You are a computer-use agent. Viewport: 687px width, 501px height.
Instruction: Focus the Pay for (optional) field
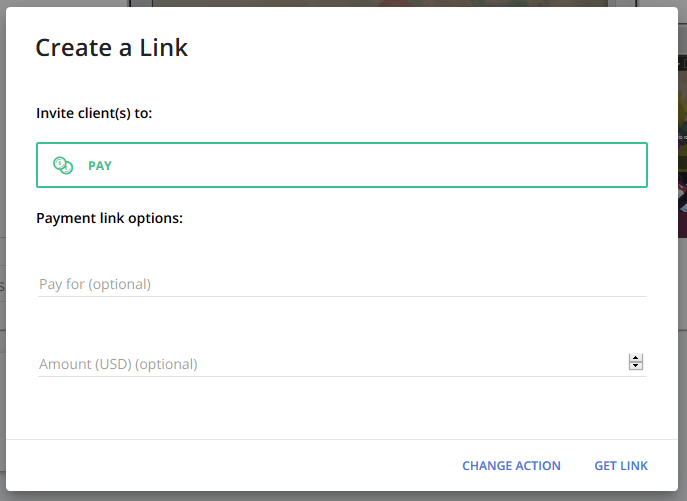click(x=342, y=284)
